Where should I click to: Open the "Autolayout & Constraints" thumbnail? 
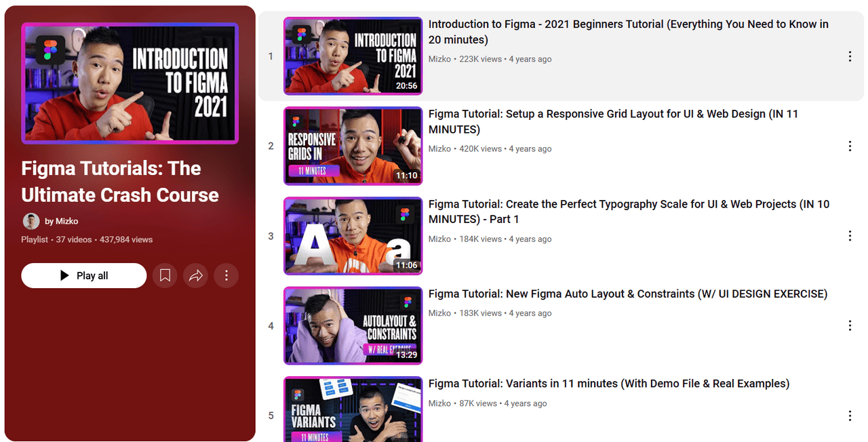pyautogui.click(x=353, y=326)
